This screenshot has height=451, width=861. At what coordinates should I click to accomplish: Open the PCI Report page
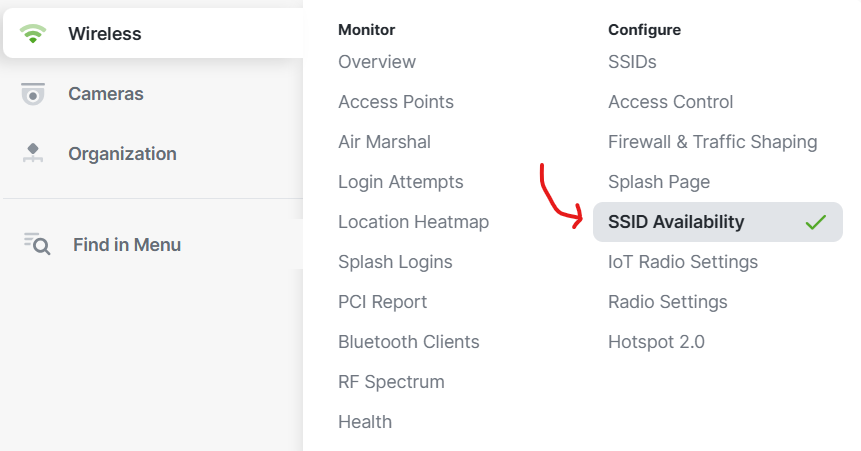(382, 302)
